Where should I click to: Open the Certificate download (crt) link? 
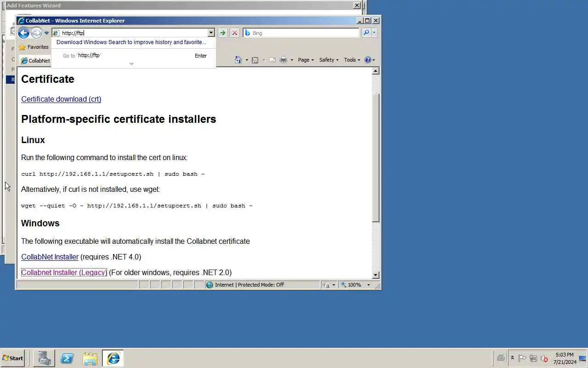(61, 99)
